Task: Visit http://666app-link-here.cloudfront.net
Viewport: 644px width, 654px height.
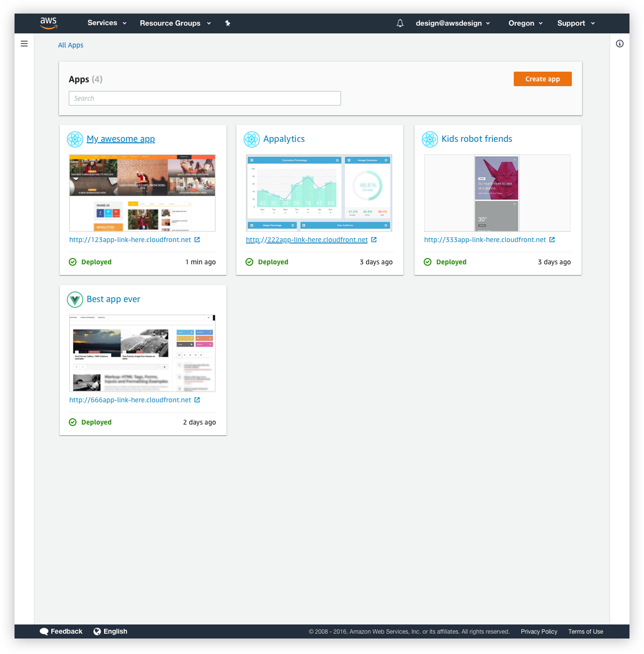Action: [x=130, y=400]
